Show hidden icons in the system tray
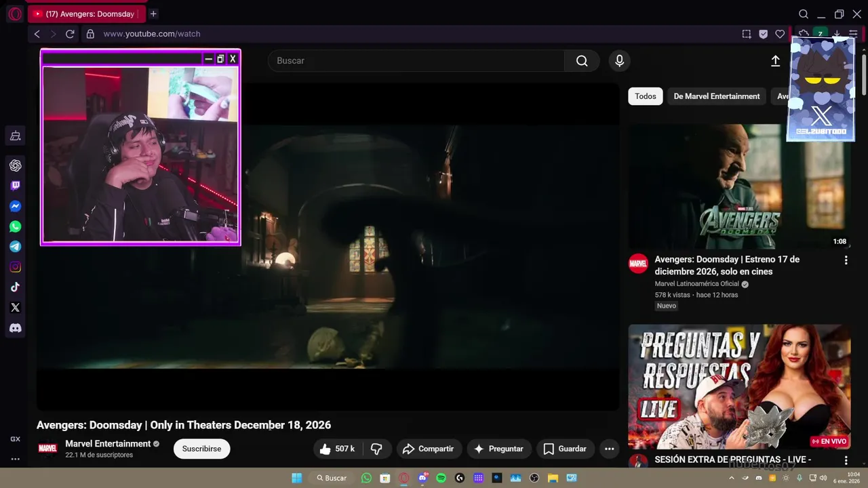This screenshot has height=488, width=868. pos(731,479)
